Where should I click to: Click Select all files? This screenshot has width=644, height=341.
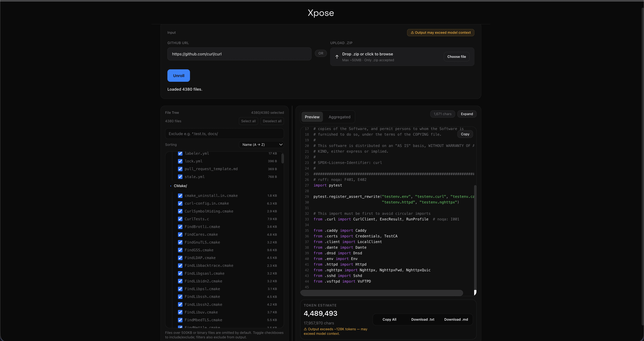click(x=248, y=121)
